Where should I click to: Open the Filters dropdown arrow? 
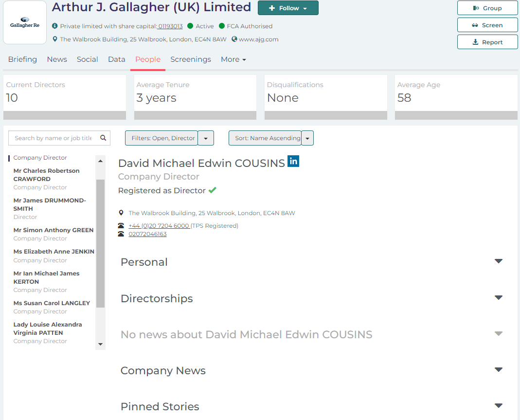(x=206, y=138)
